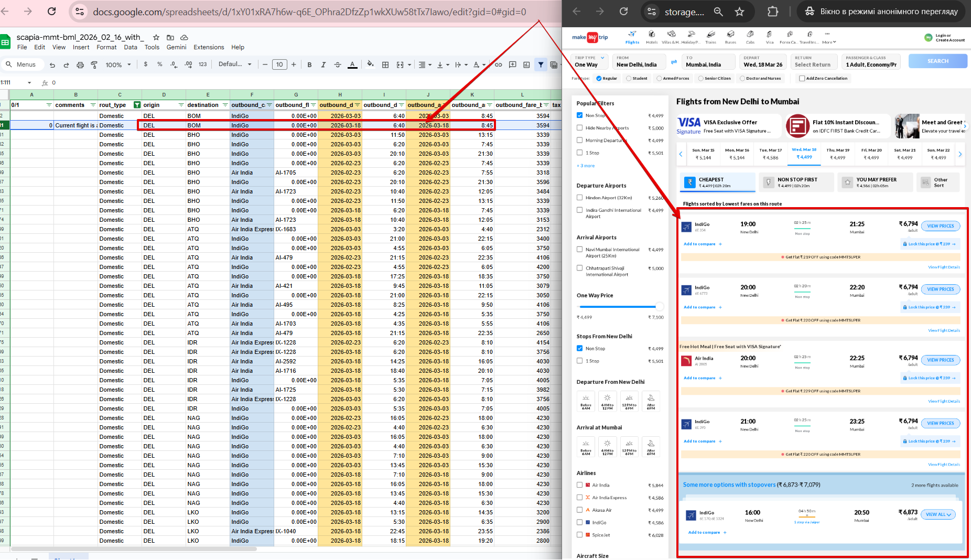Open the Extensions menu in Sheets

click(x=209, y=47)
